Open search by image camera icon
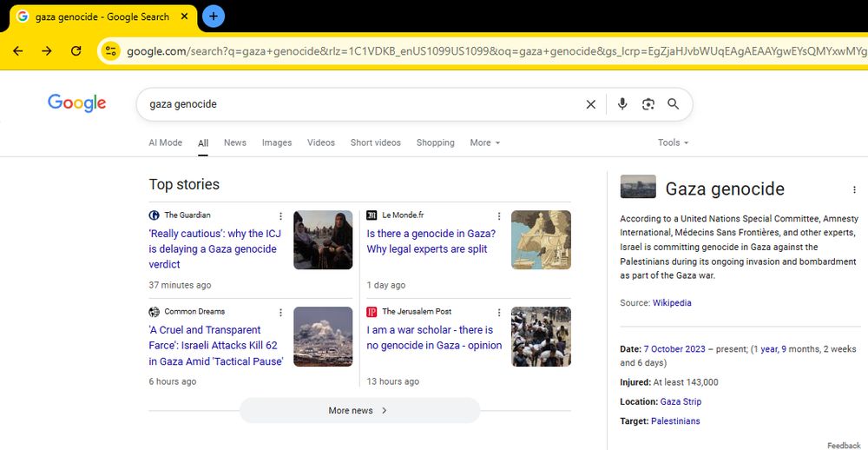The height and width of the screenshot is (450, 868). tap(648, 104)
